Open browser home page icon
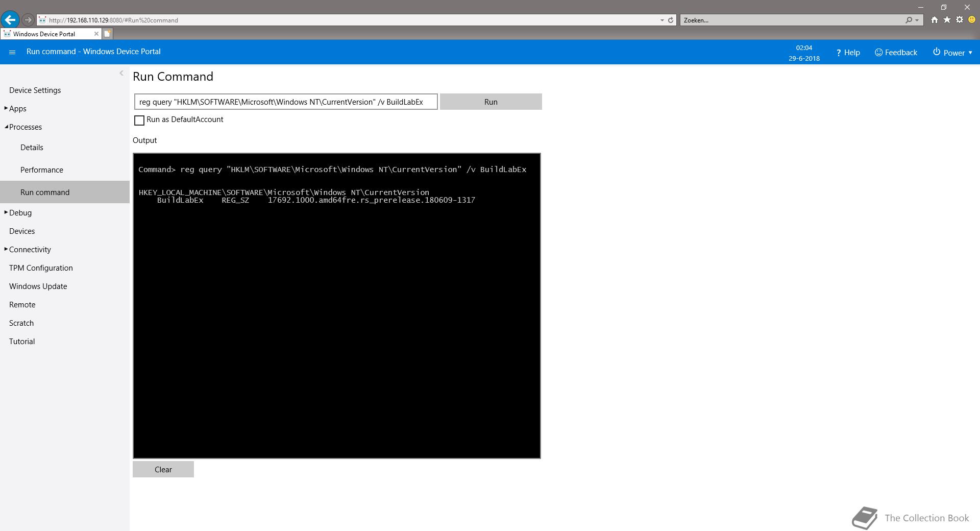The image size is (980, 531). pos(934,20)
